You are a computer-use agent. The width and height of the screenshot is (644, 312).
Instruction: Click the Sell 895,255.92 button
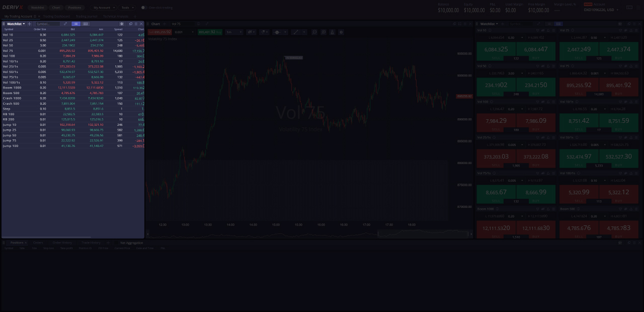tap(159, 32)
